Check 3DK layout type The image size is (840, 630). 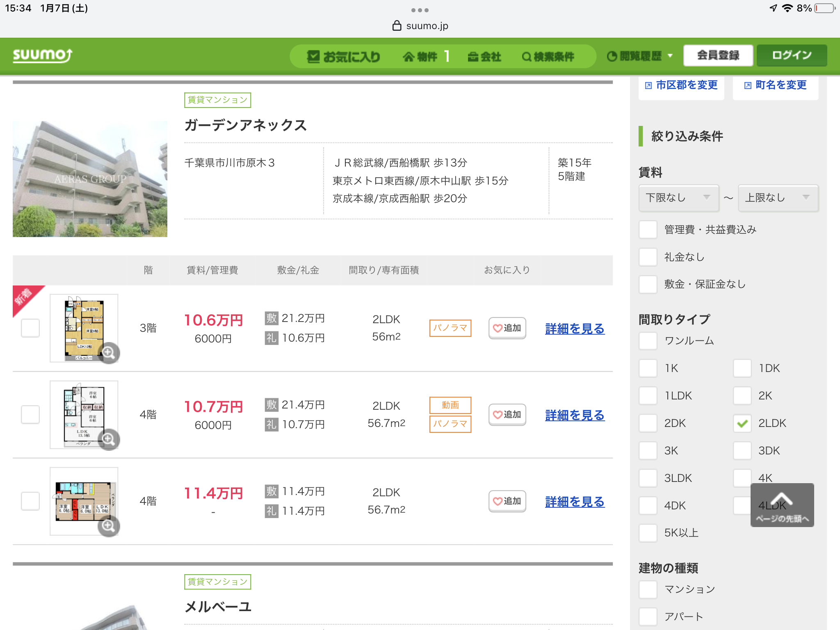click(x=742, y=451)
